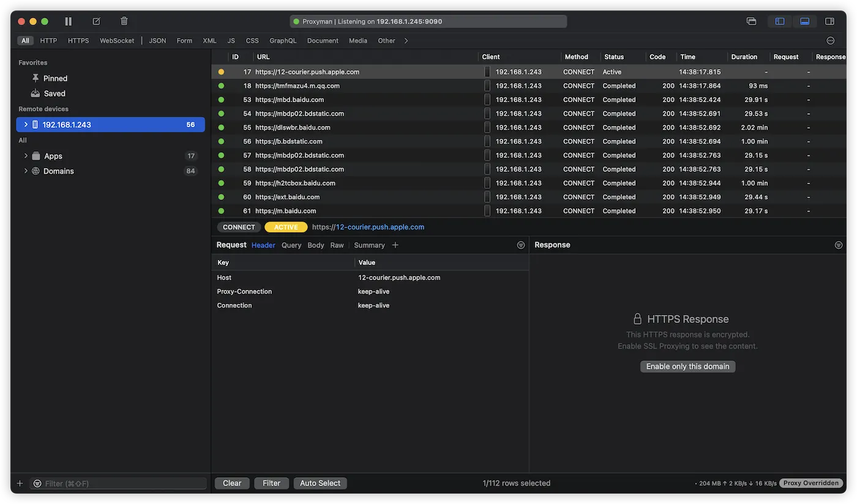857x504 pixels.
Task: Click the trash icon to clear the session
Action: tap(124, 21)
